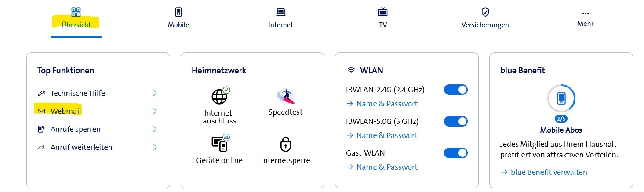Image resolution: width=644 pixels, height=192 pixels.
Task: Open the Versicherungen shield icon
Action: click(485, 12)
